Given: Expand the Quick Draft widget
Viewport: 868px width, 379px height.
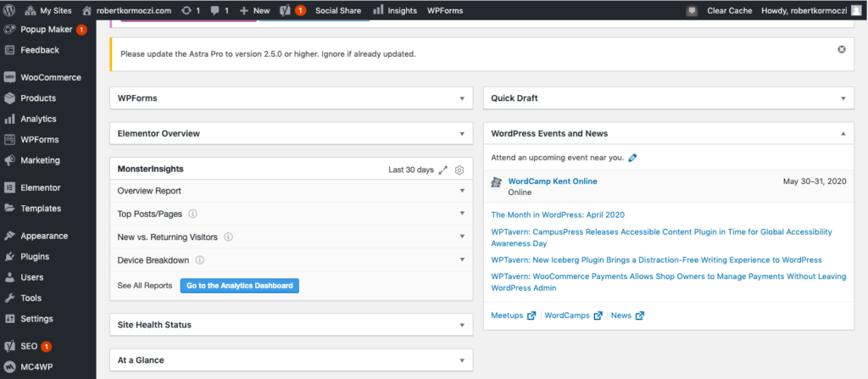Looking at the screenshot, I should tap(843, 98).
